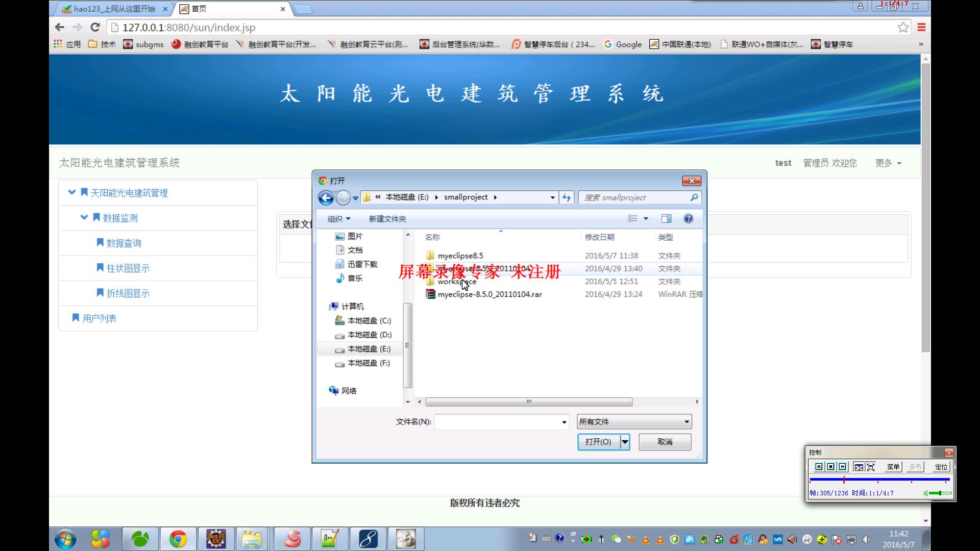Mute via speaker icon in 控制 panel
Screen dimensions: 980x551
926,493
